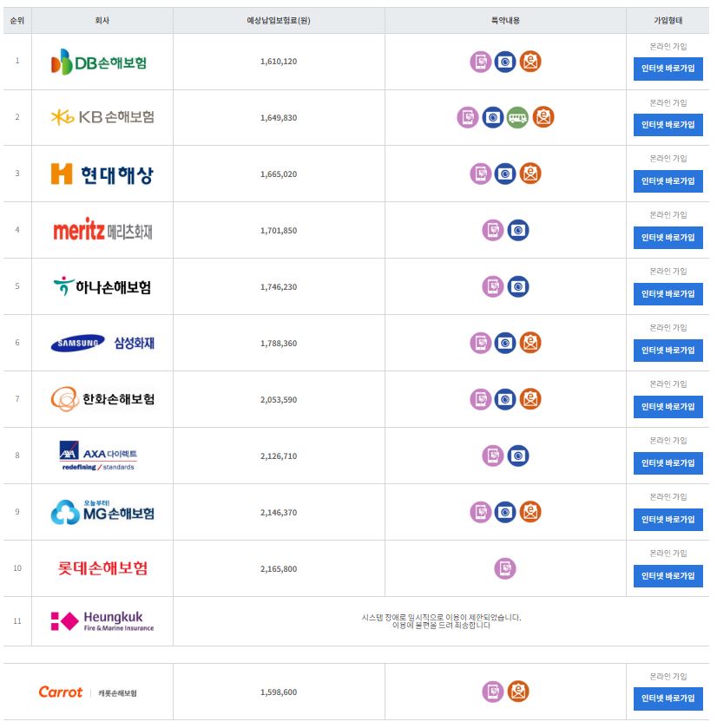Click the blue camera icon in MG손해보험 row
717x728 pixels.
point(505,512)
